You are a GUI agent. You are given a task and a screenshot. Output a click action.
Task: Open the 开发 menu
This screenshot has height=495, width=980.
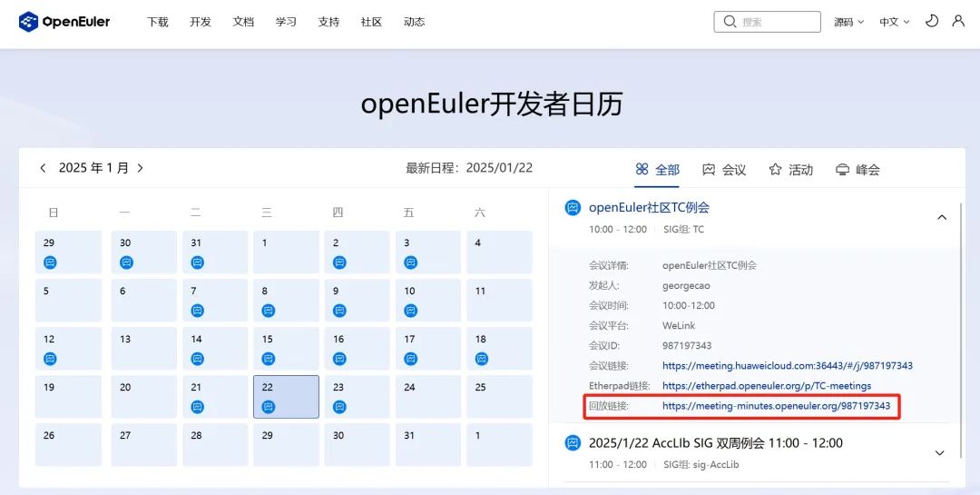(201, 22)
